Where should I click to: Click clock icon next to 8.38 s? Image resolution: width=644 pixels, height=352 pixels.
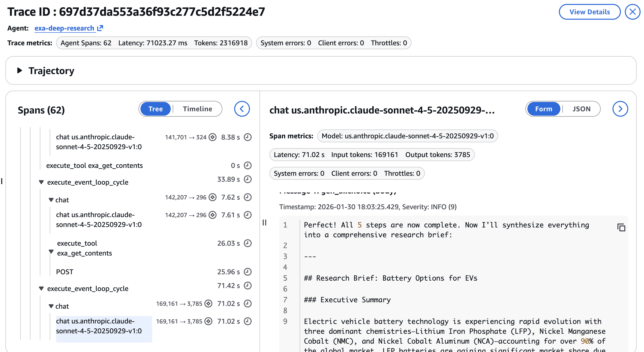coord(247,137)
